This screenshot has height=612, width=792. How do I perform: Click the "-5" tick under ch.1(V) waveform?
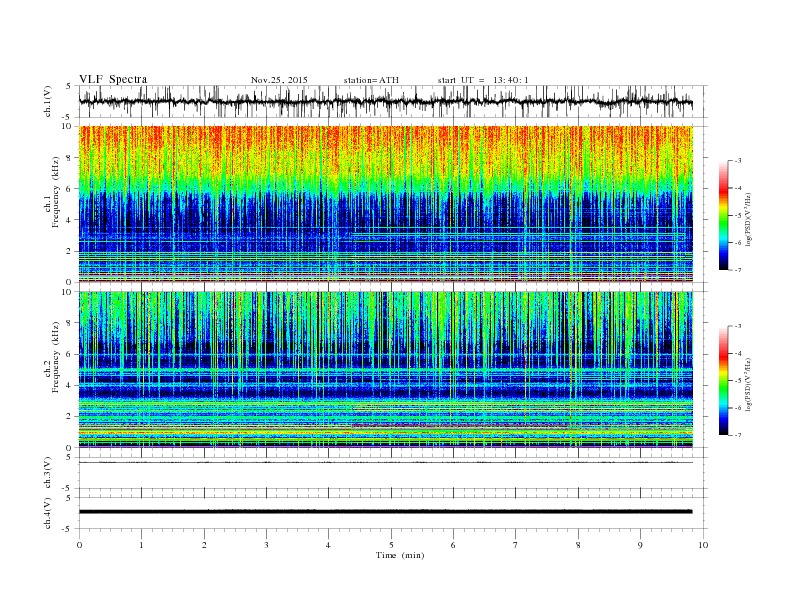click(68, 117)
